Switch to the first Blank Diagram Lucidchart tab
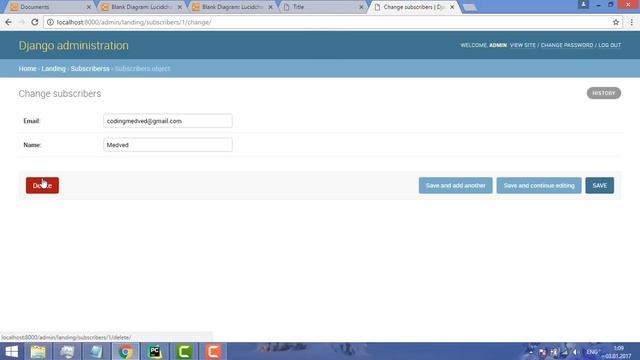 click(x=141, y=7)
